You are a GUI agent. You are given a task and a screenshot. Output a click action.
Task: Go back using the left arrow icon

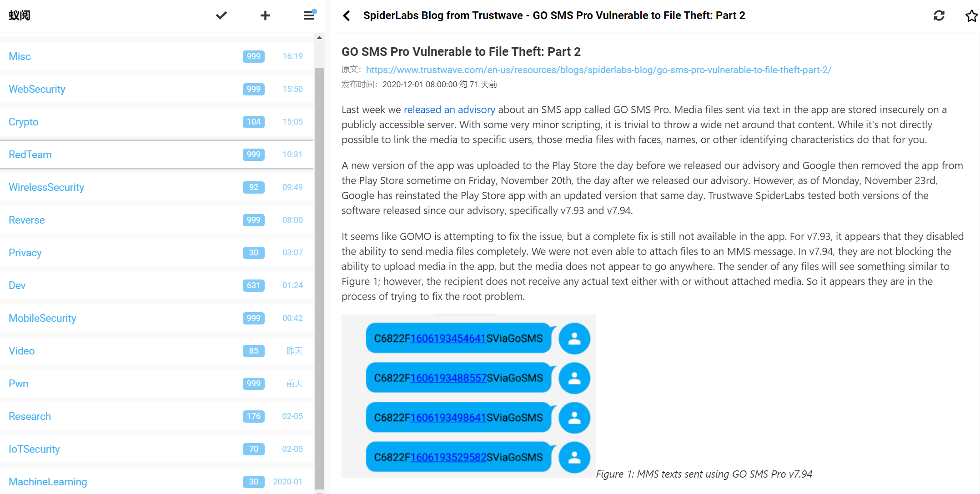[x=347, y=15]
